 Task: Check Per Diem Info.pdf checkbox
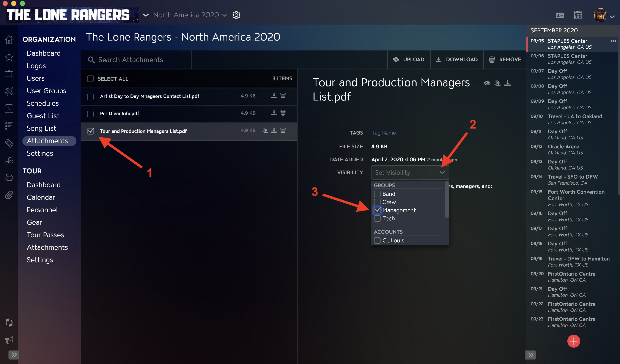pyautogui.click(x=90, y=114)
